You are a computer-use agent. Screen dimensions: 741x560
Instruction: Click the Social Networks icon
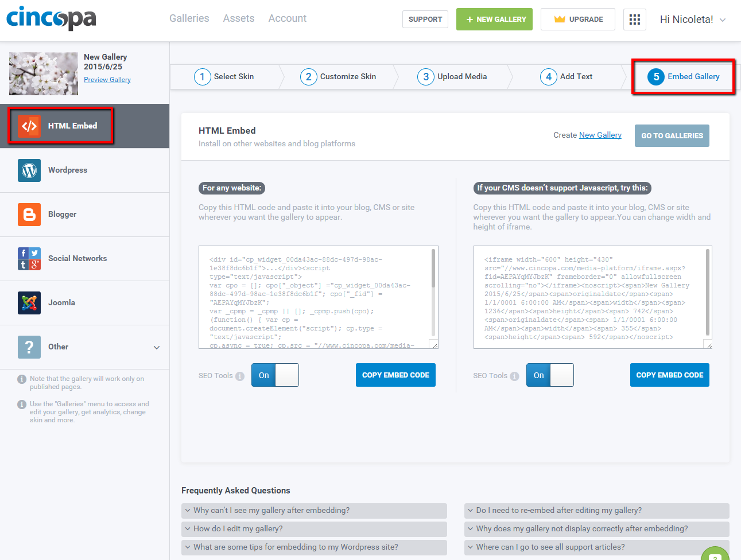[29, 259]
